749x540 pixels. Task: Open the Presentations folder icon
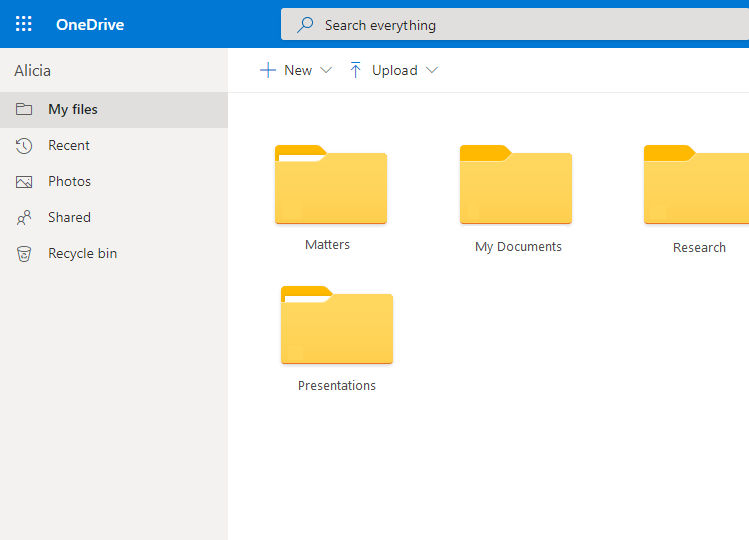[337, 325]
